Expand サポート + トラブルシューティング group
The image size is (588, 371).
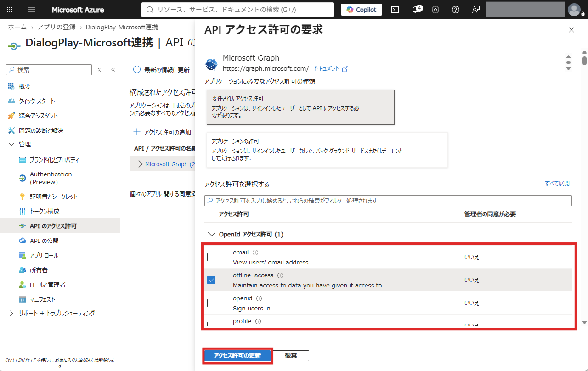pyautogui.click(x=11, y=313)
